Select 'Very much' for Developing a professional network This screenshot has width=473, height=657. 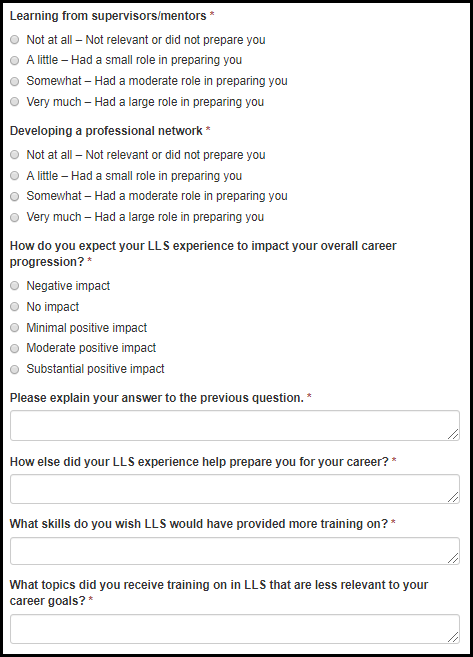(15, 217)
